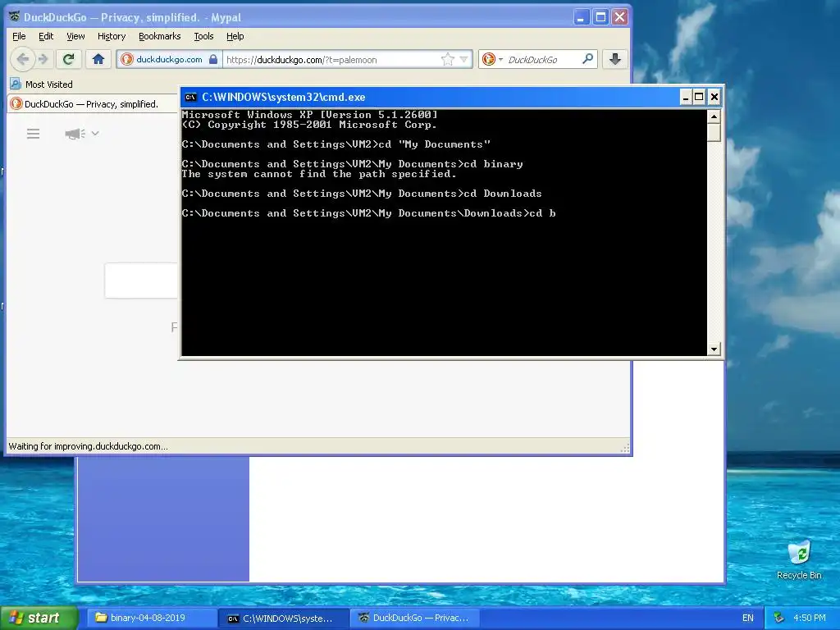The height and width of the screenshot is (630, 840).
Task: Click the Mypal raccoon title icon
Action: [x=15, y=16]
